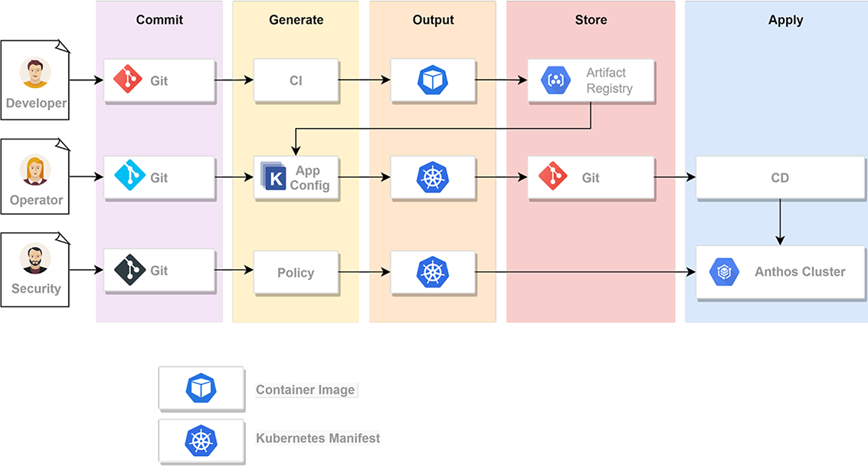Click the Generate column header
868x466 pixels.
tap(296, 20)
